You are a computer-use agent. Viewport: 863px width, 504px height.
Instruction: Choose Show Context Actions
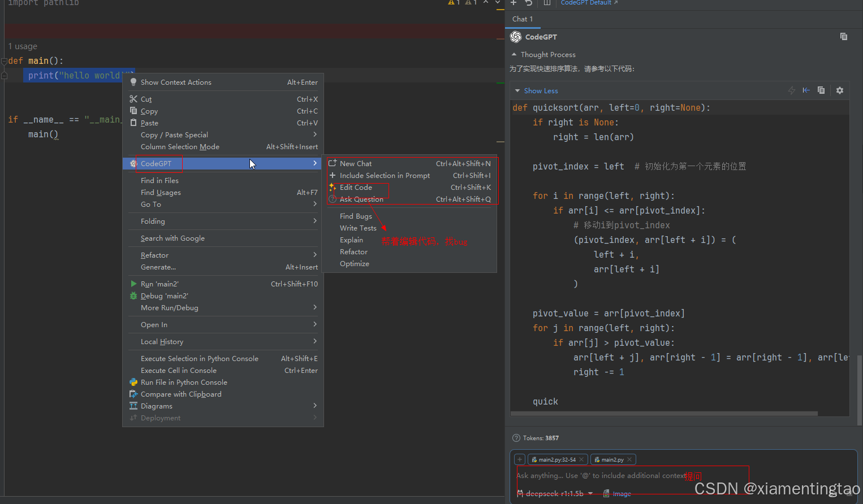pos(223,82)
